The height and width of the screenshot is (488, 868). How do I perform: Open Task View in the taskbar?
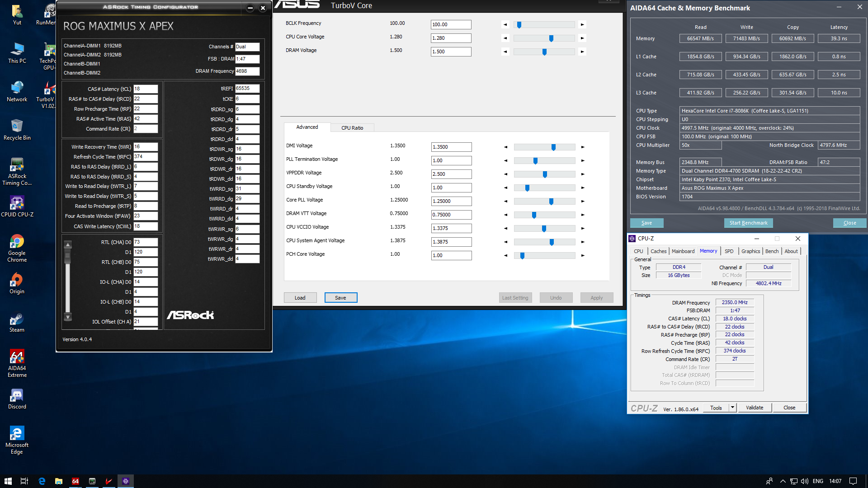point(24,481)
